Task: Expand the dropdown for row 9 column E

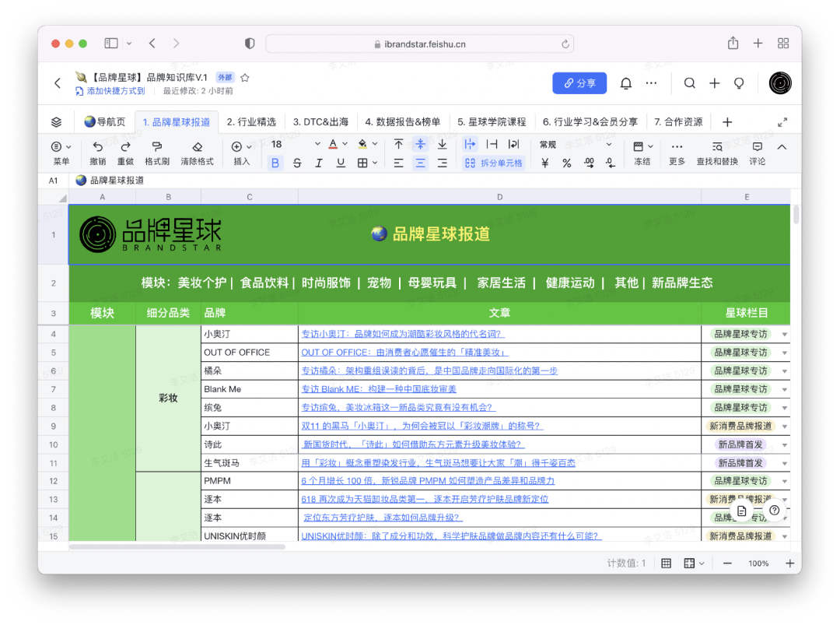Action: [x=784, y=427]
